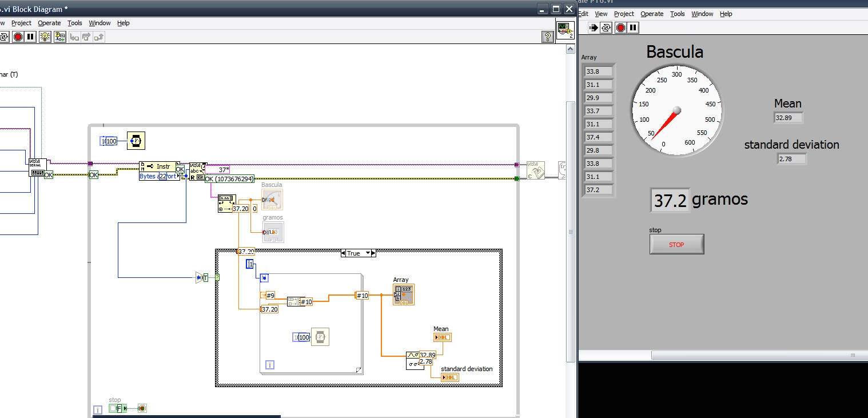Viewport: 868px width, 418px height.
Task: Select the Wait timer inside the loop
Action: tap(320, 337)
